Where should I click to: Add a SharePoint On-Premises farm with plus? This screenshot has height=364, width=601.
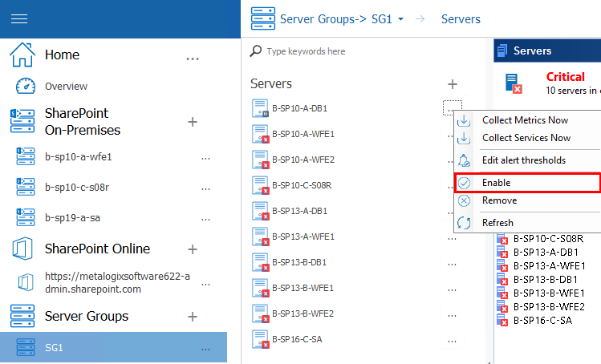click(x=193, y=122)
